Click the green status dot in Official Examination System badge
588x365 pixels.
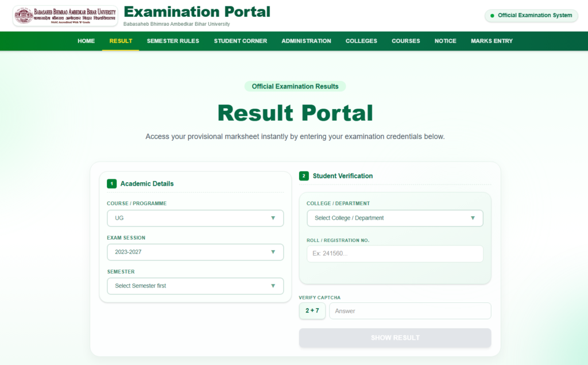pyautogui.click(x=492, y=16)
